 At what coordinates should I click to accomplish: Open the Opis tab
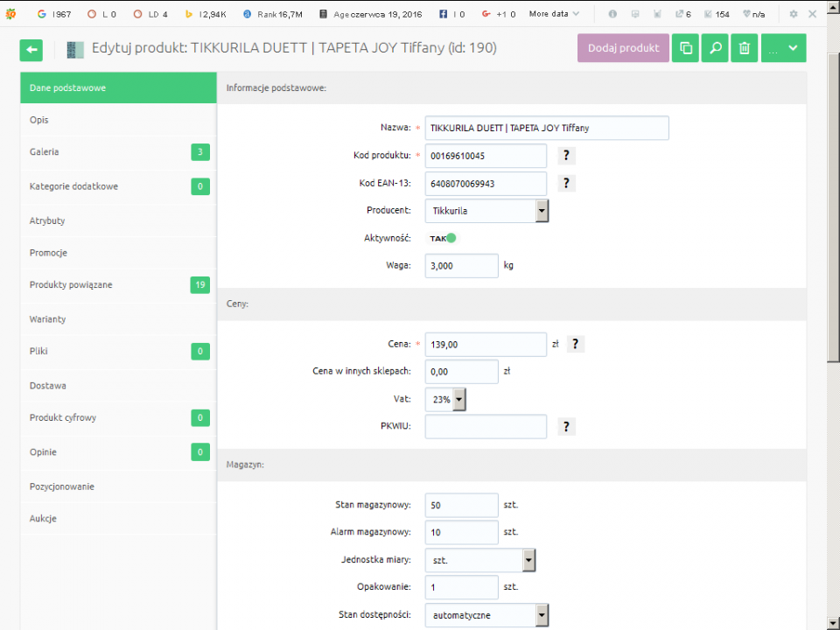[x=118, y=120]
